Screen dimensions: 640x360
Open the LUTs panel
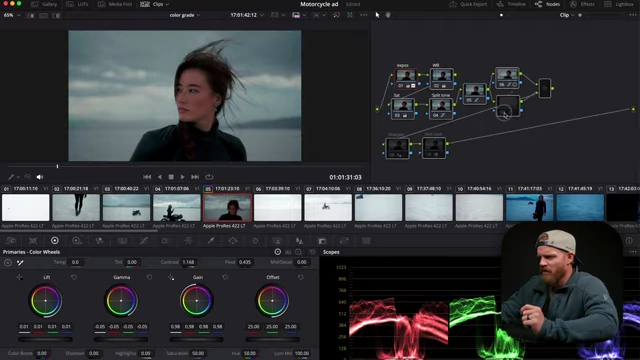[x=77, y=4]
